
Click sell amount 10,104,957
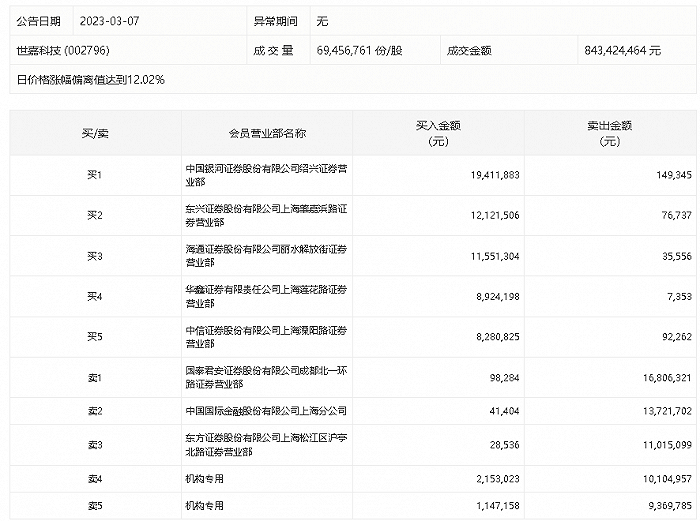pyautogui.click(x=667, y=479)
